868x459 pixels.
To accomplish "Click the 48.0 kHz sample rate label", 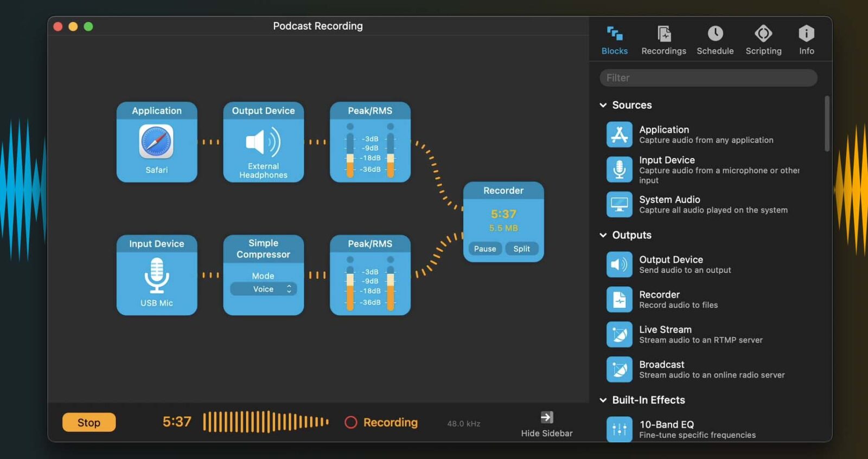I will pyautogui.click(x=463, y=424).
